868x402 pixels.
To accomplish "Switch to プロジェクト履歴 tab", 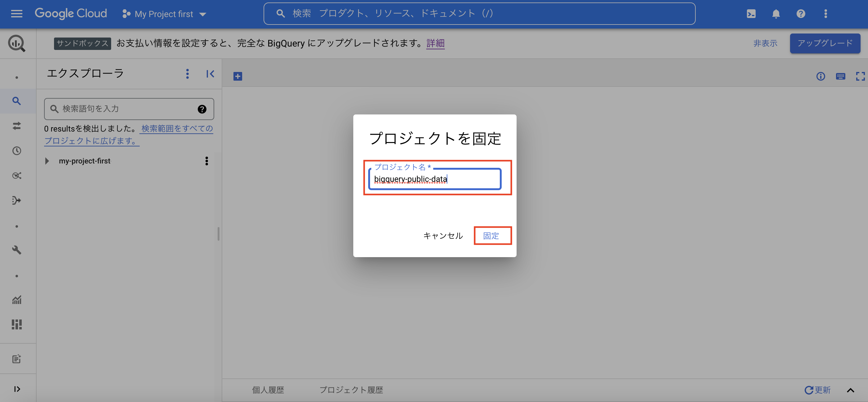I will 351,390.
